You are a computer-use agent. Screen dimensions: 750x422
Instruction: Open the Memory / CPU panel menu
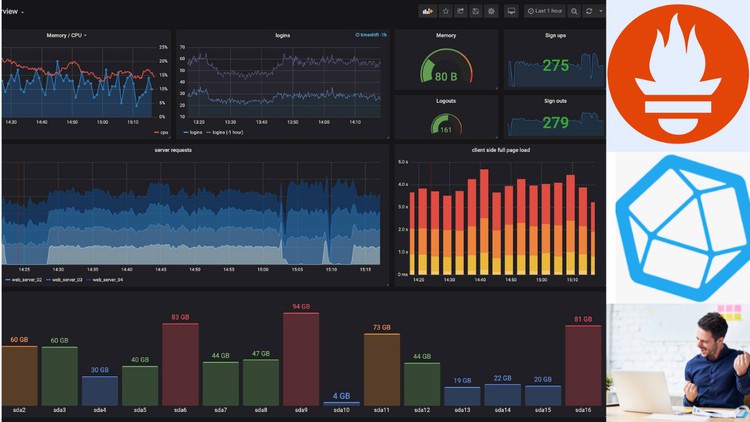(66, 35)
